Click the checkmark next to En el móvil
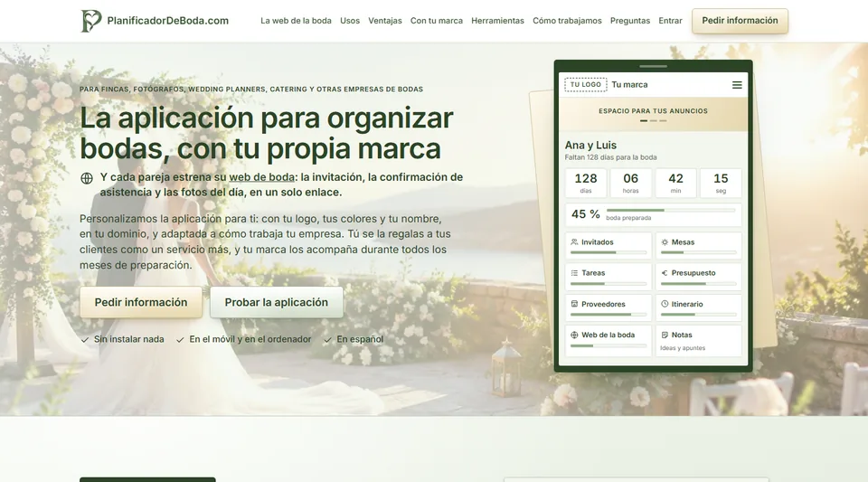Viewport: 868px width, 482px height. click(x=180, y=340)
